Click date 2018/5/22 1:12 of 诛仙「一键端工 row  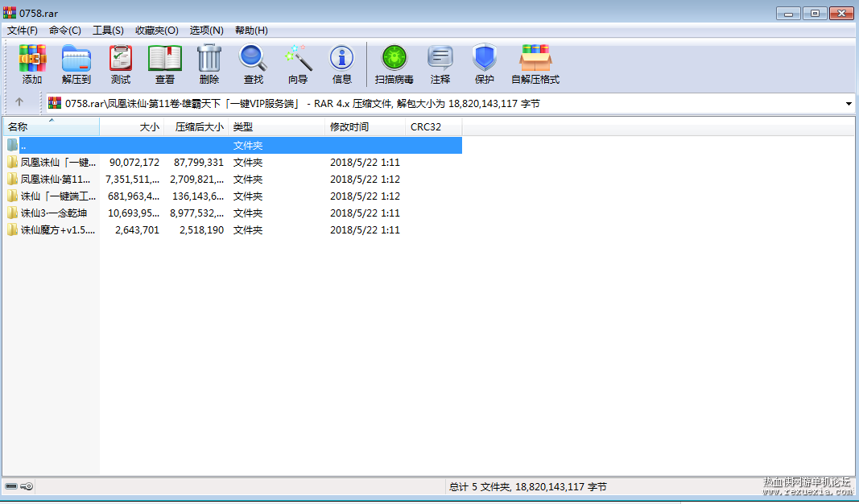coord(365,196)
